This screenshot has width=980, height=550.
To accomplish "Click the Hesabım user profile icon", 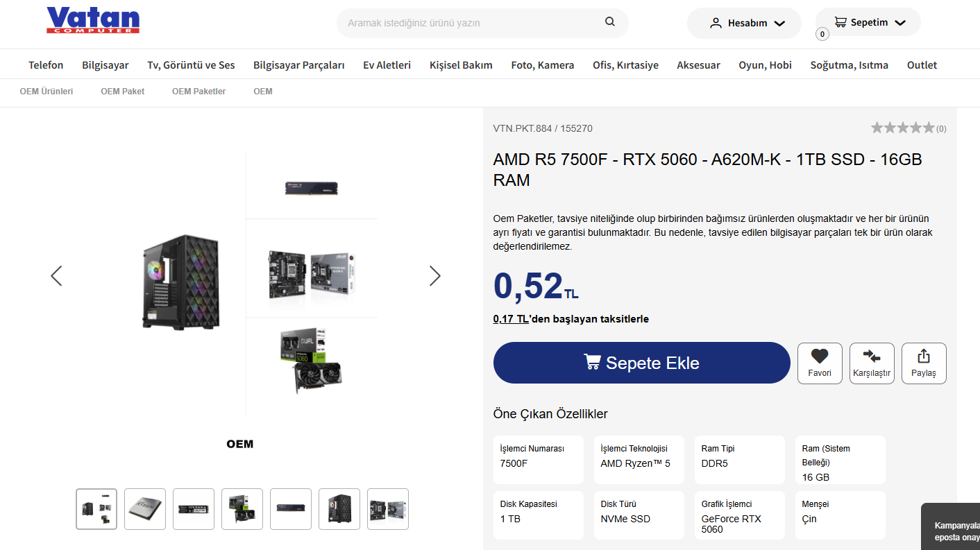I will coord(716,23).
